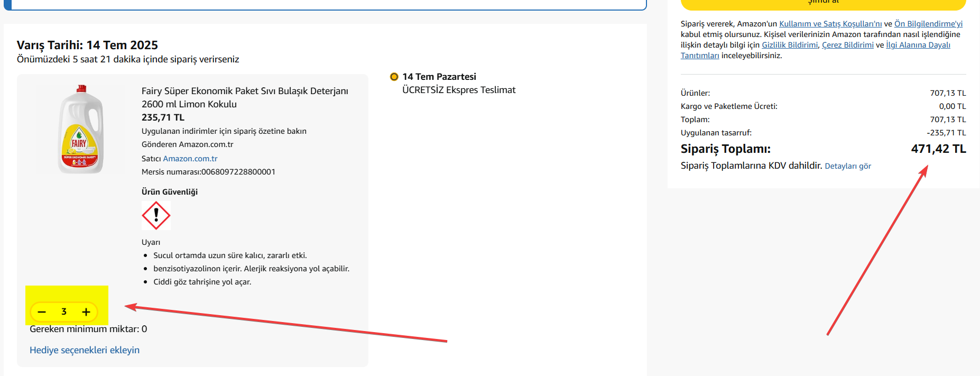The height and width of the screenshot is (376, 980).
Task: Click Ciddi göz tahrişine yol açar warning
Action: pyautogui.click(x=202, y=282)
